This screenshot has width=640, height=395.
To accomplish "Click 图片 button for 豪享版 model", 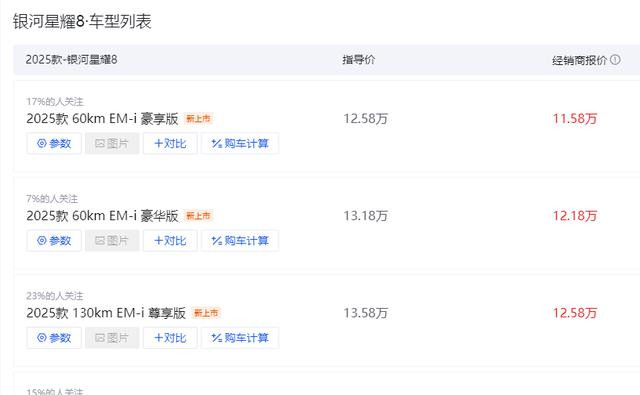I will tap(112, 144).
